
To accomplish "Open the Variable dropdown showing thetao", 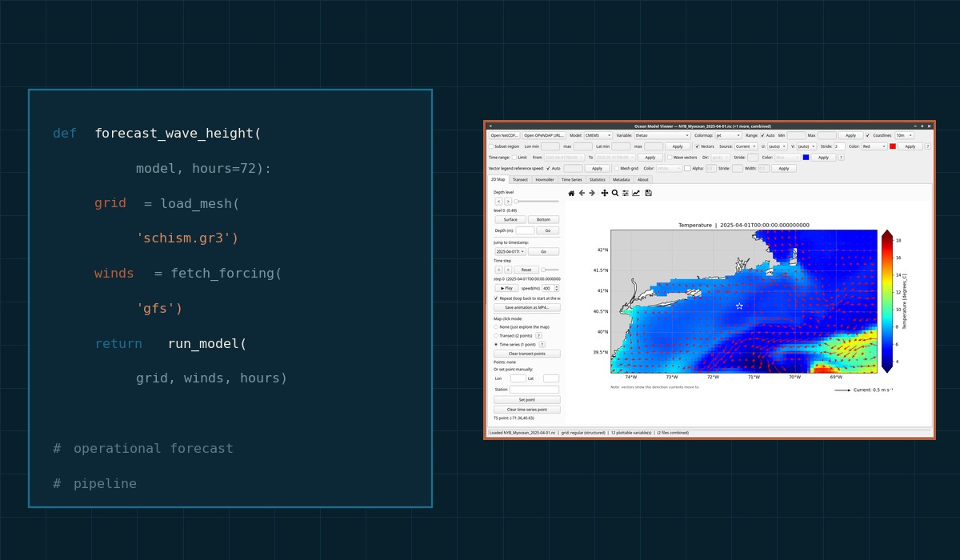I will 662,135.
